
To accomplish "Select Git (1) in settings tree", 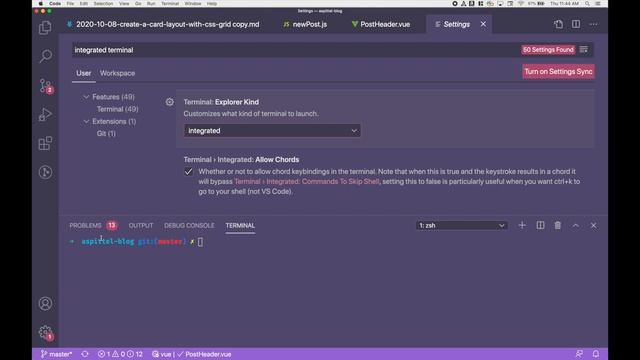I will point(106,133).
